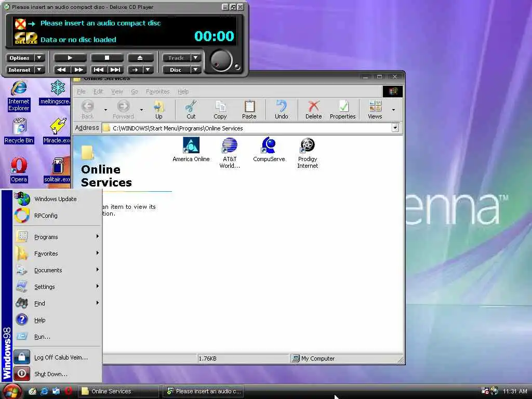Click Shut Down... in Start menu
The height and width of the screenshot is (399, 532).
coord(58,374)
